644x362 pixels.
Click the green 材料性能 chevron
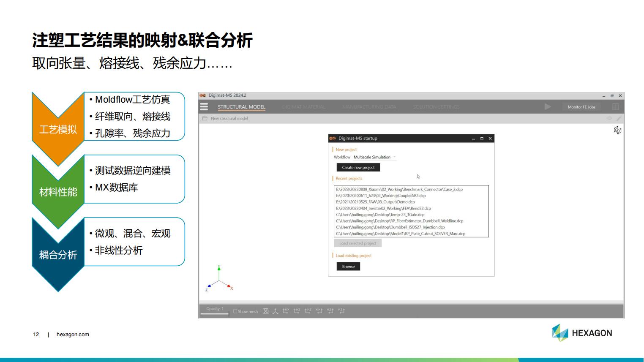58,192
